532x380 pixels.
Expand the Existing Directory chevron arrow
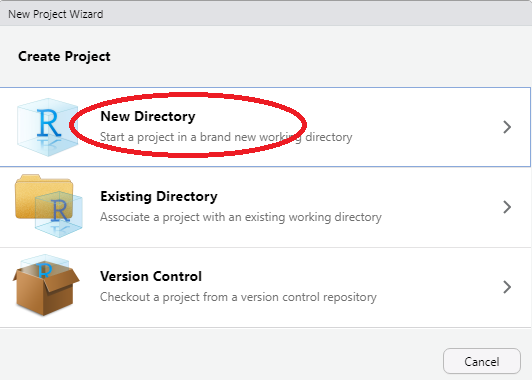(x=507, y=207)
